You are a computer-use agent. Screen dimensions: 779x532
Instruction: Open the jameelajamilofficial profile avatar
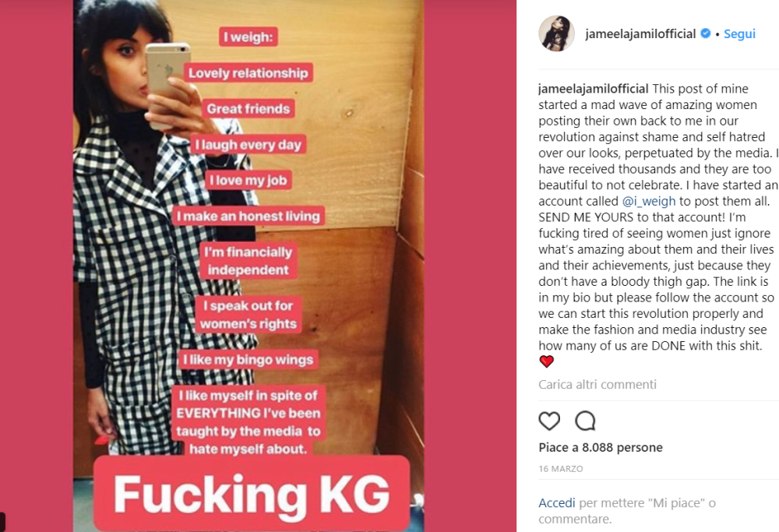pyautogui.click(x=556, y=33)
